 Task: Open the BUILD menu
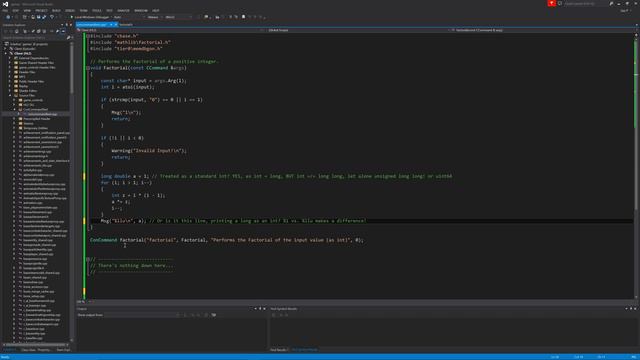[56, 11]
